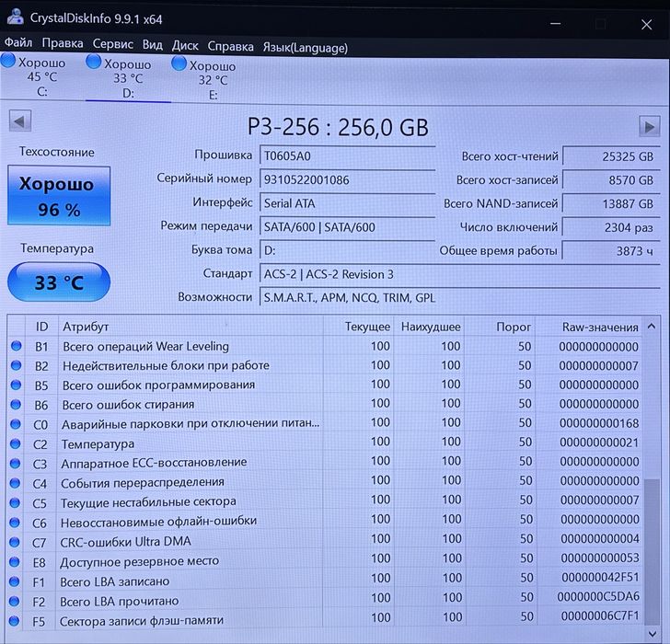The image size is (670, 644).
Task: Click the blue status dot of row B5
Action: click(16, 385)
